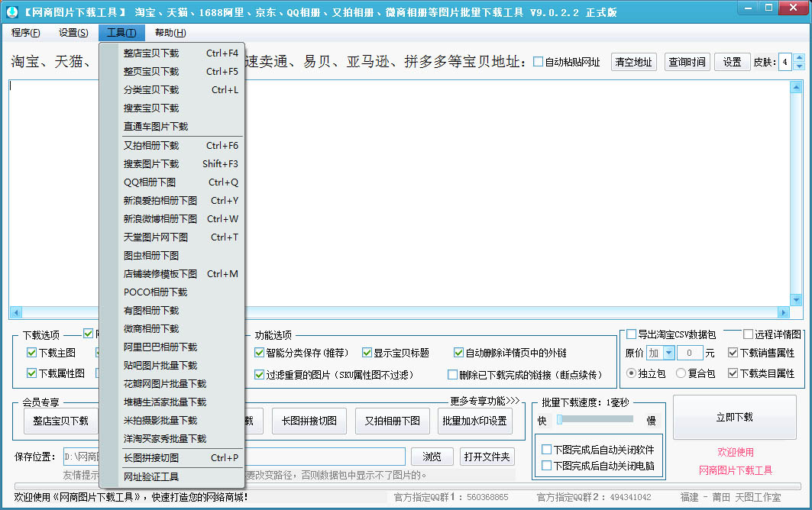The width and height of the screenshot is (812, 510).
Task: Select 搜索宝贝下载 menu entry
Action: [x=181, y=108]
